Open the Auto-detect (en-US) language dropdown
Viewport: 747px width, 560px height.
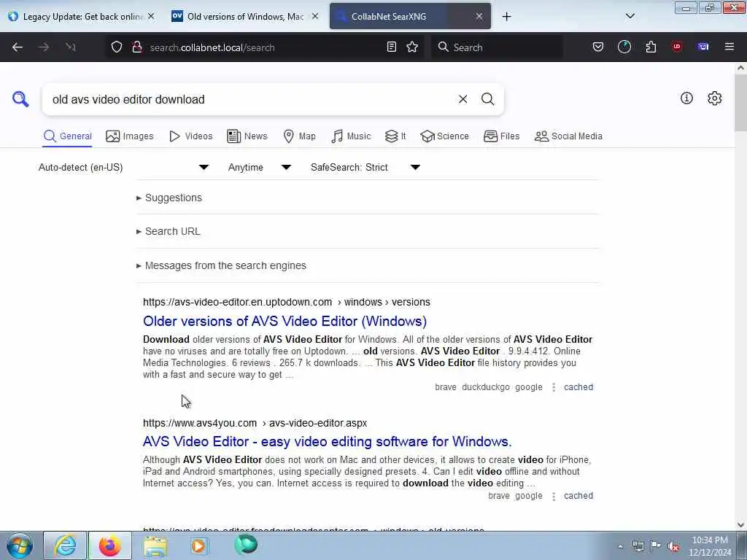point(123,167)
